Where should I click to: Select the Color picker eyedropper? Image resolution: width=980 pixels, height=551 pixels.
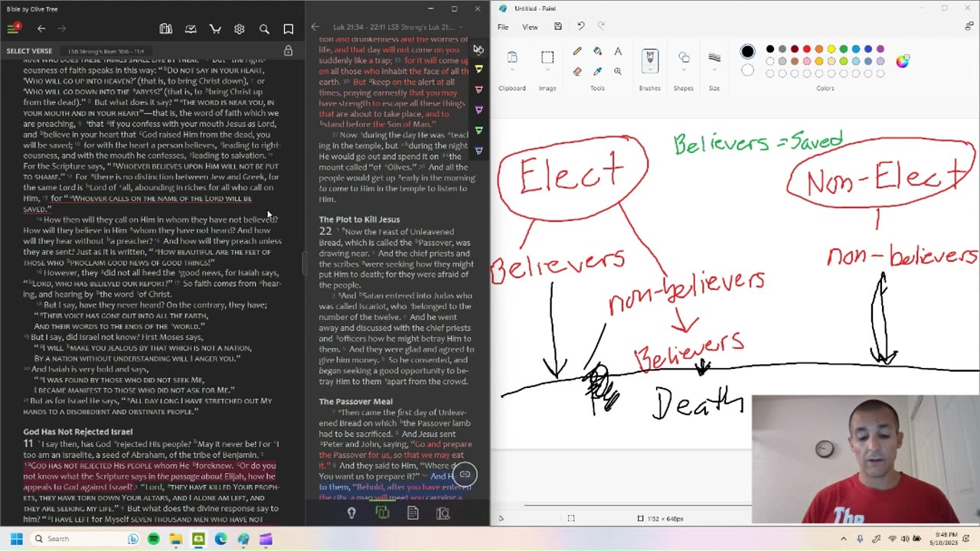click(x=597, y=71)
